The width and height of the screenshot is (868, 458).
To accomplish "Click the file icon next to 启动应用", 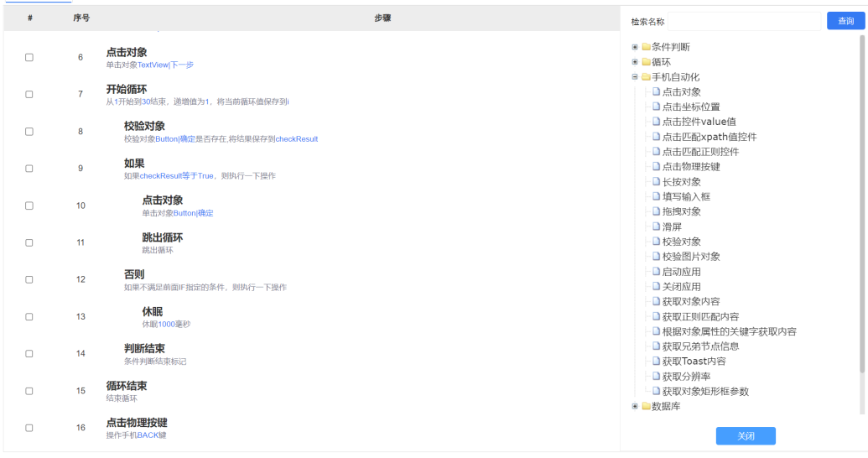I will pyautogui.click(x=657, y=272).
